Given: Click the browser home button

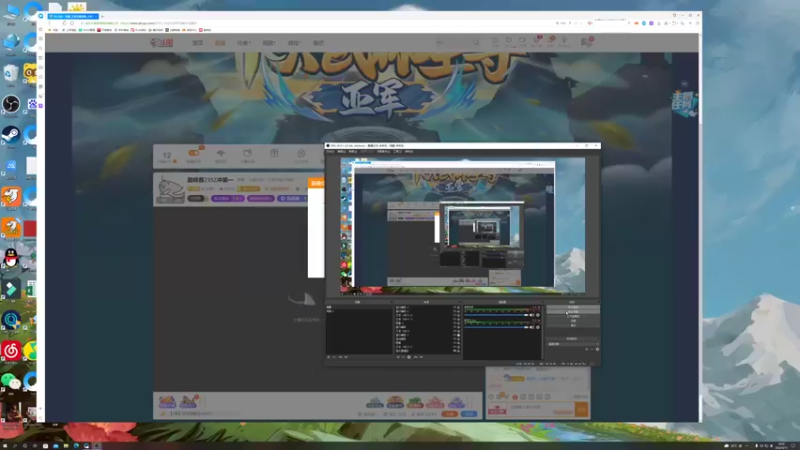Looking at the screenshot, I should (72, 23).
